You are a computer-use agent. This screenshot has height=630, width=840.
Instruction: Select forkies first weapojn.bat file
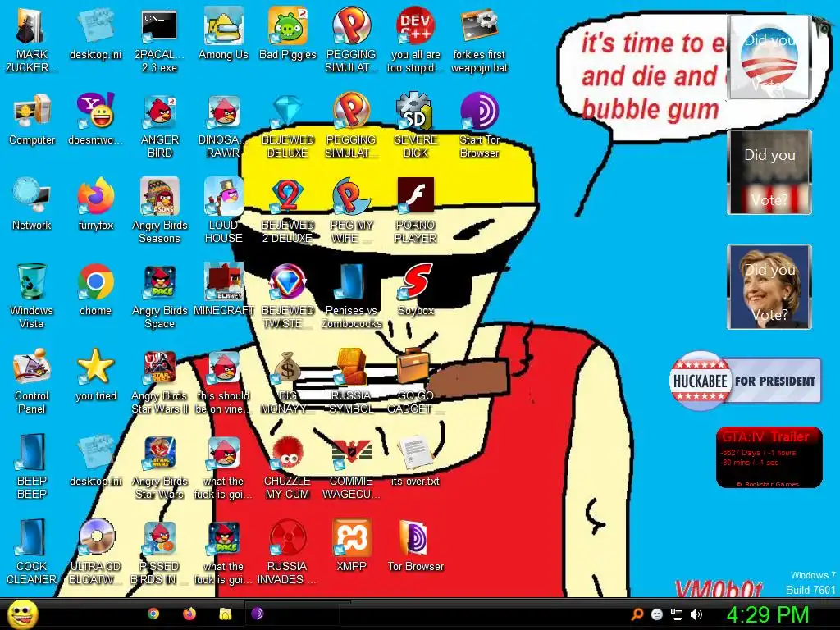pos(479,40)
